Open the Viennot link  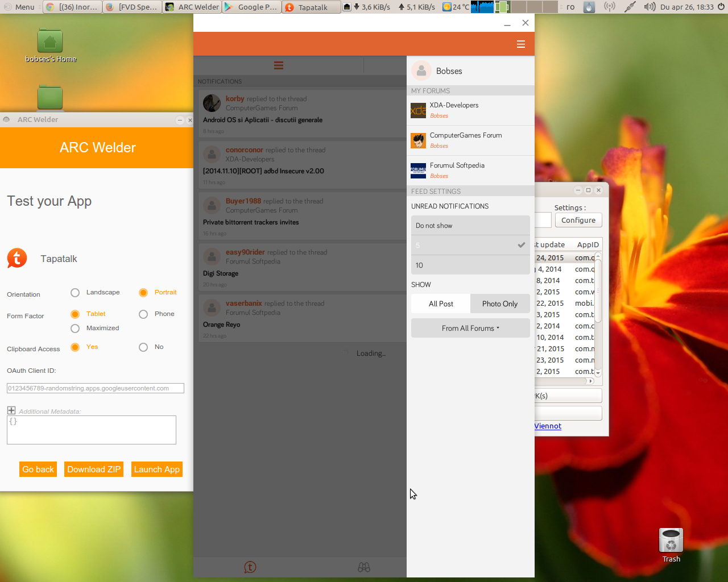(548, 426)
